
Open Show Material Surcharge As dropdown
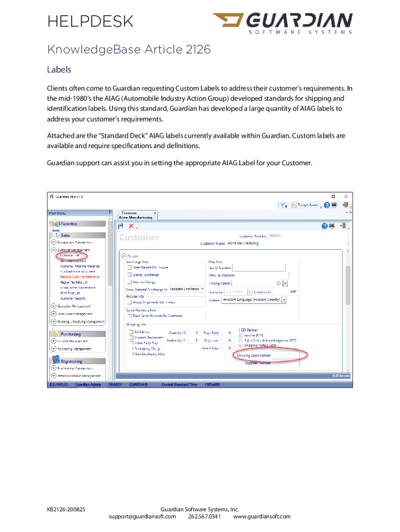pyautogui.click(x=202, y=289)
